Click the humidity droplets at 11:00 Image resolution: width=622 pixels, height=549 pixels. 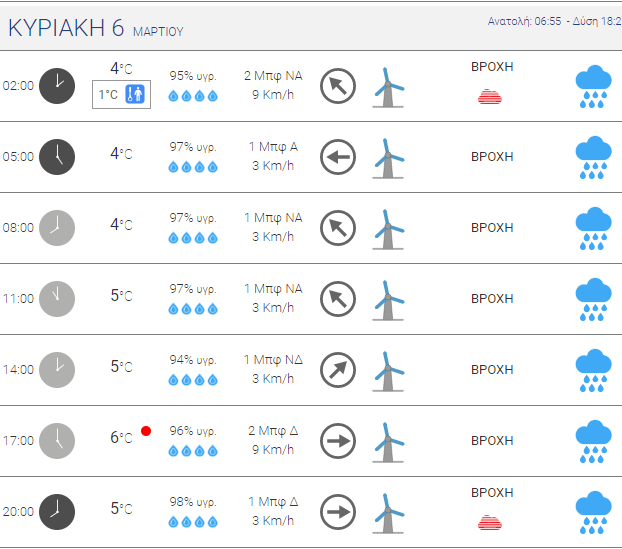pos(193,309)
